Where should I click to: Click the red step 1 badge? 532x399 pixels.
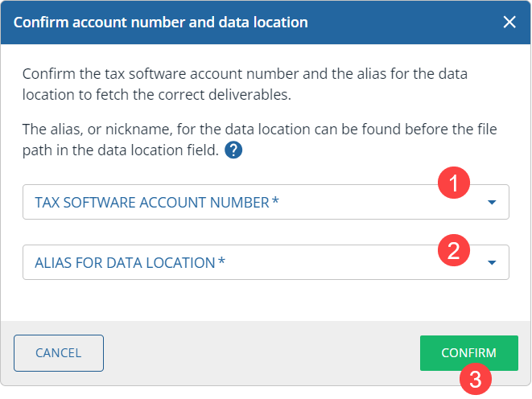453,184
